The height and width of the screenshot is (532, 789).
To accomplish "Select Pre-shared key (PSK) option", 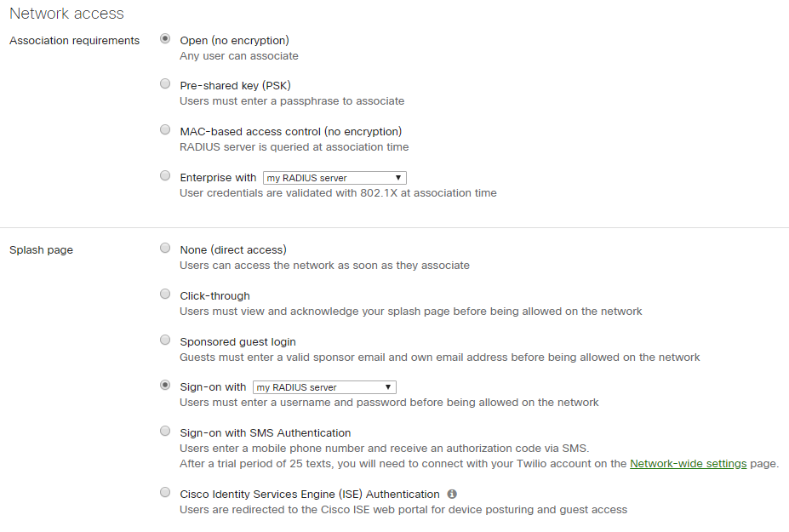I will click(165, 83).
